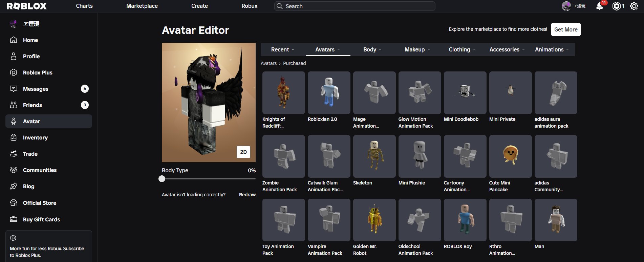Click the Communities icon in sidebar

14,170
